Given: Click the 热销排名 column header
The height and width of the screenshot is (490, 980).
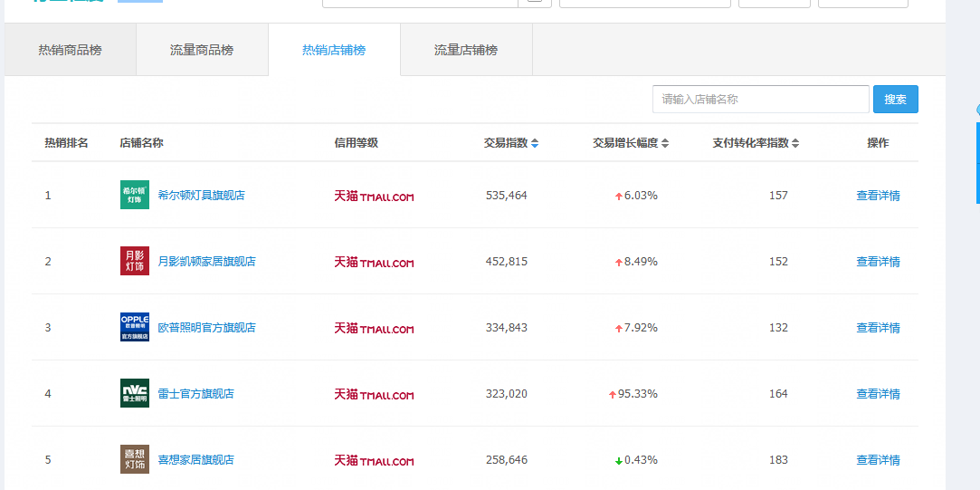Looking at the screenshot, I should tap(66, 143).
